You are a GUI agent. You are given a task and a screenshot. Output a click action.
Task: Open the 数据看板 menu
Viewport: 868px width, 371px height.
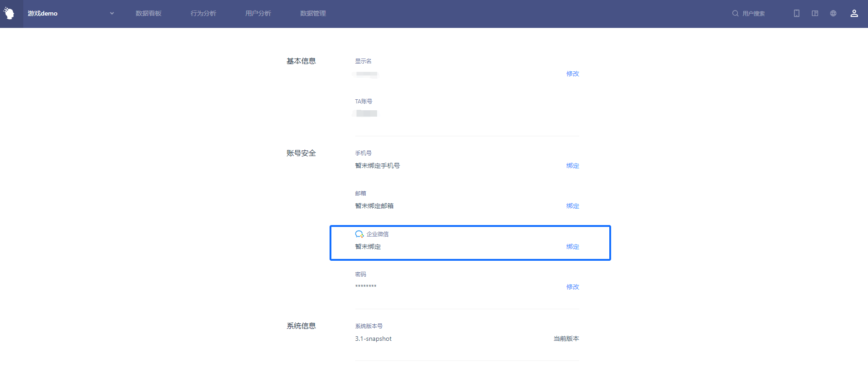tap(149, 14)
